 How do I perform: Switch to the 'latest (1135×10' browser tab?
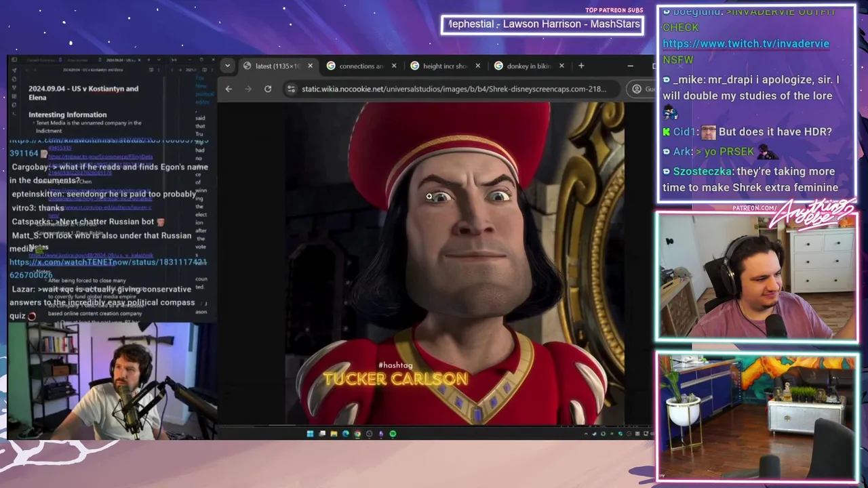277,66
